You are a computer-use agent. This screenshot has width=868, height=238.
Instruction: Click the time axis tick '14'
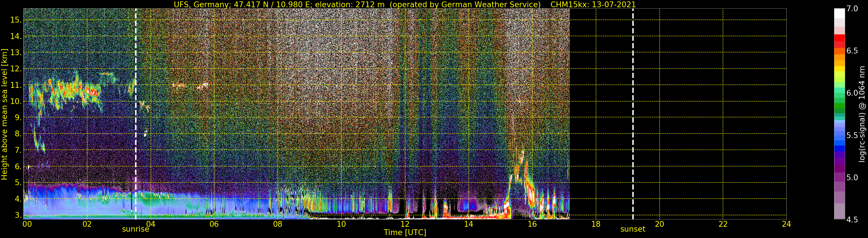coord(468,224)
